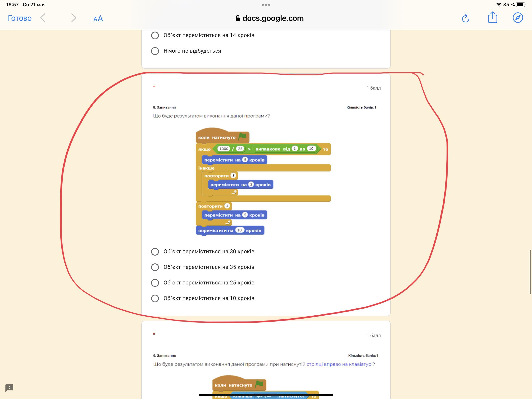Open the AA text size menu
Screen dimensions: 532x399
point(98,19)
